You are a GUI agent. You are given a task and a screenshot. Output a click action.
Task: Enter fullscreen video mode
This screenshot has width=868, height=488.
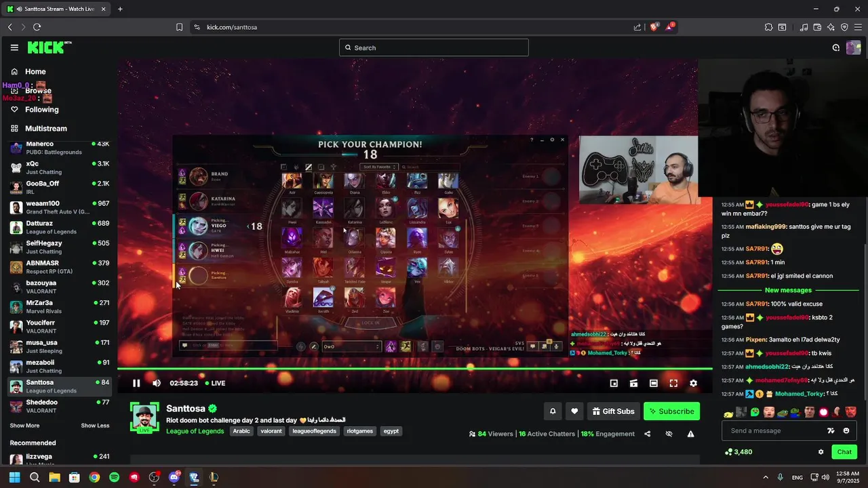[x=673, y=383]
